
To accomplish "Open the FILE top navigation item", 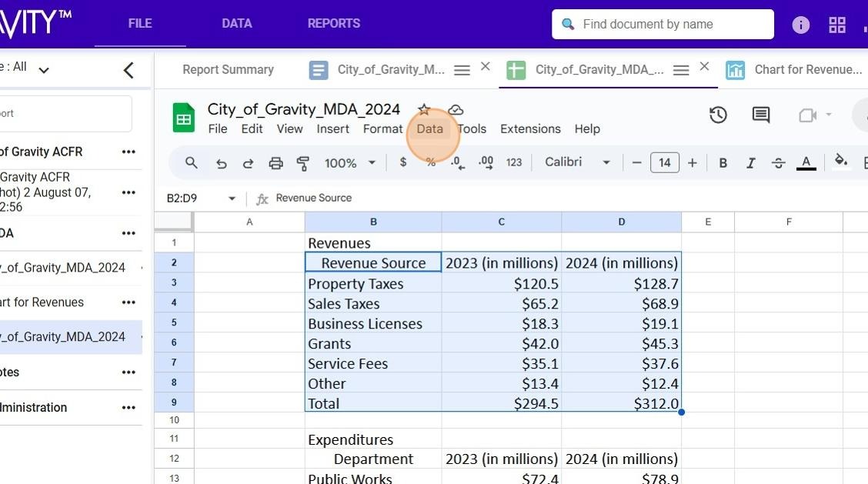I will click(140, 23).
